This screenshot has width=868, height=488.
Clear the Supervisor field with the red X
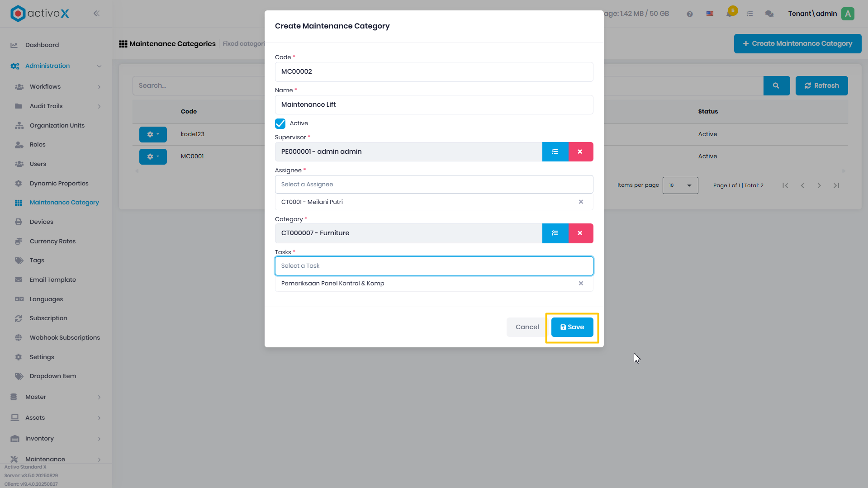(580, 152)
